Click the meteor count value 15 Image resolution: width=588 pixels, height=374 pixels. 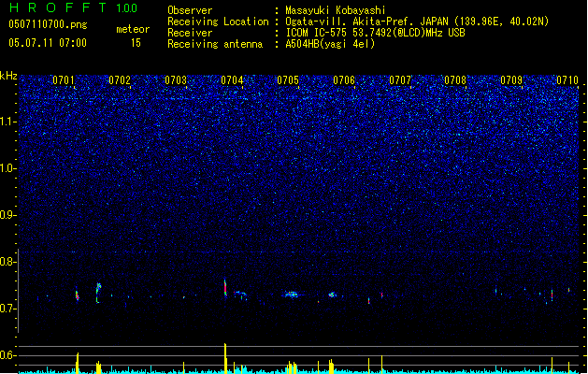coord(136,43)
